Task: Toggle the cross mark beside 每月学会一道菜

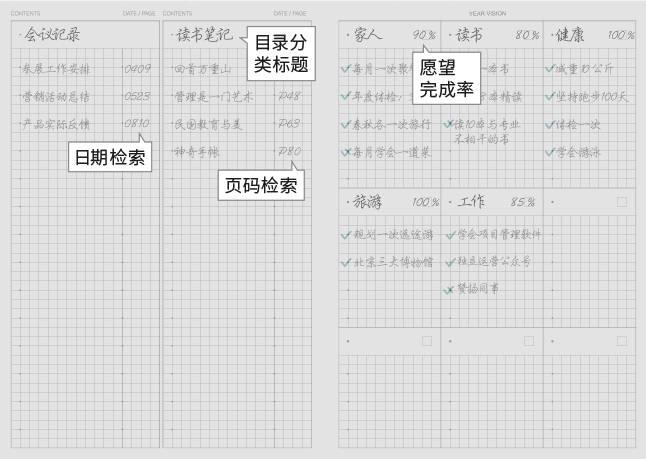Action: [346, 152]
